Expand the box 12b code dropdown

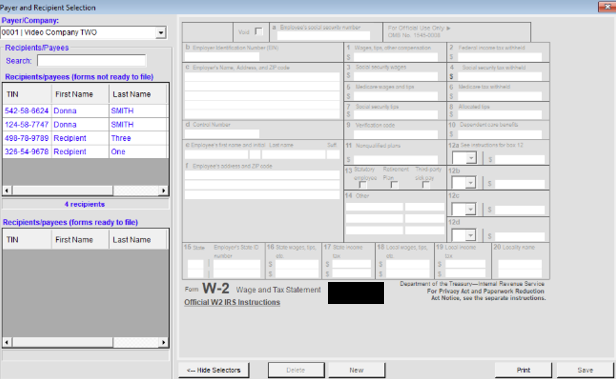point(471,183)
